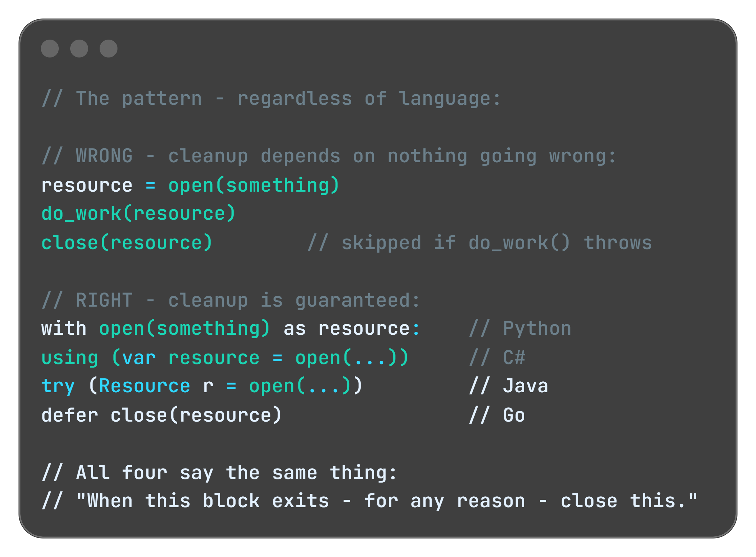
Task: Click the '// C#' comment
Action: point(497,358)
